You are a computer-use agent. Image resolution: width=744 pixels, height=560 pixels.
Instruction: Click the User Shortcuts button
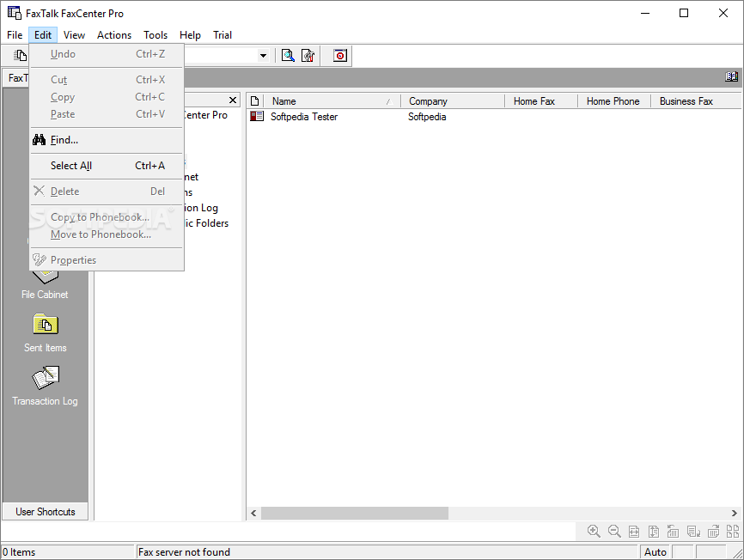[x=45, y=512]
